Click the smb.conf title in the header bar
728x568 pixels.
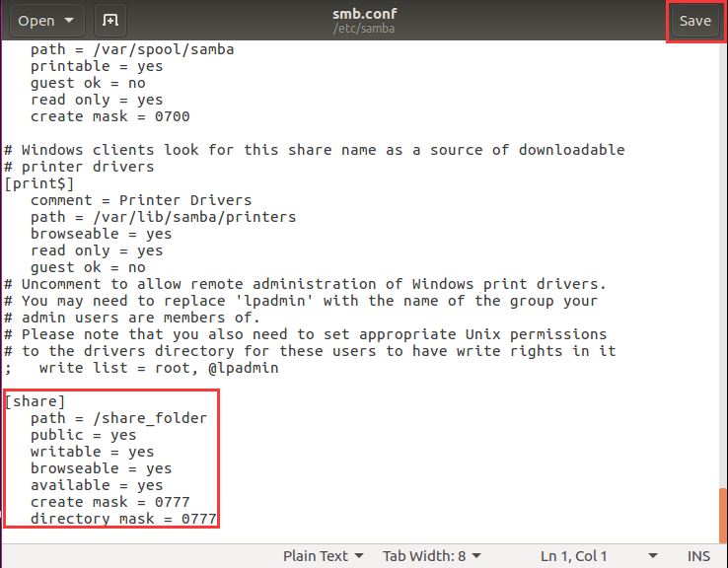tap(364, 14)
